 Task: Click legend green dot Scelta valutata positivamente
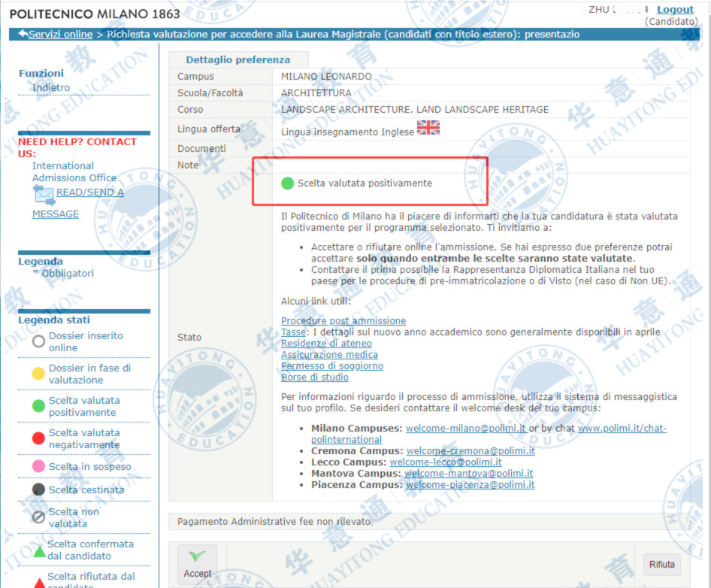[x=38, y=405]
